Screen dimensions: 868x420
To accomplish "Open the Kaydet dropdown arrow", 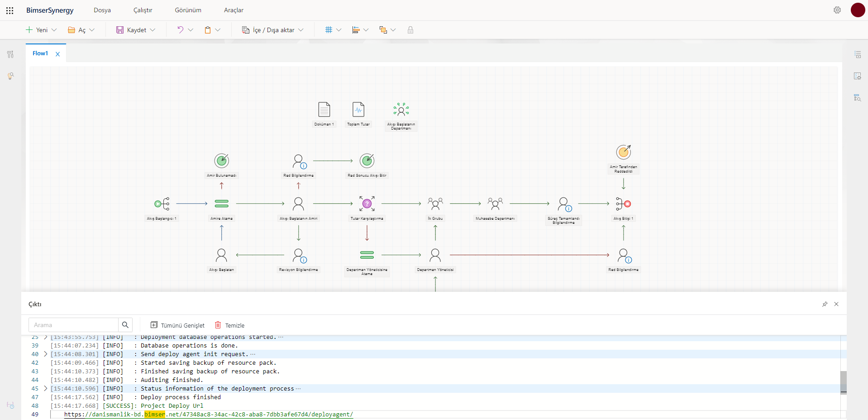I will [x=153, y=30].
